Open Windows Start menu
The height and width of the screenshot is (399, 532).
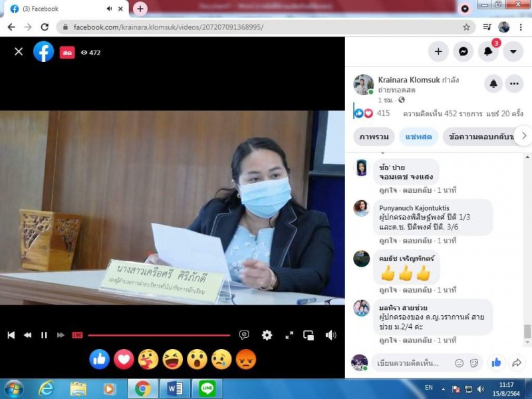click(x=13, y=389)
